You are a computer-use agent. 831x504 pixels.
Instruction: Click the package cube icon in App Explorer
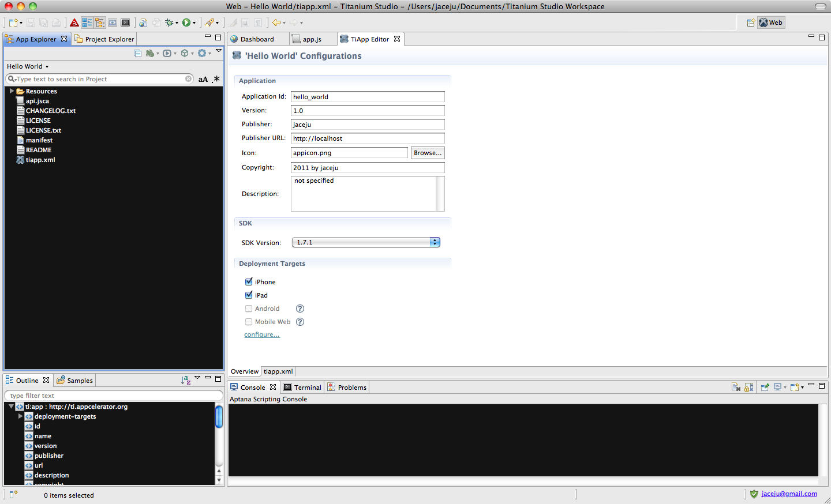[185, 53]
